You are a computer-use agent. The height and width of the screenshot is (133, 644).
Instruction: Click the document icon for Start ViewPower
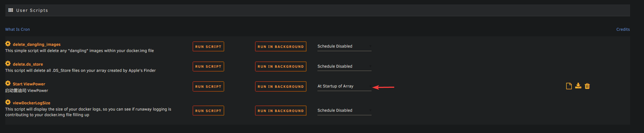[569, 86]
